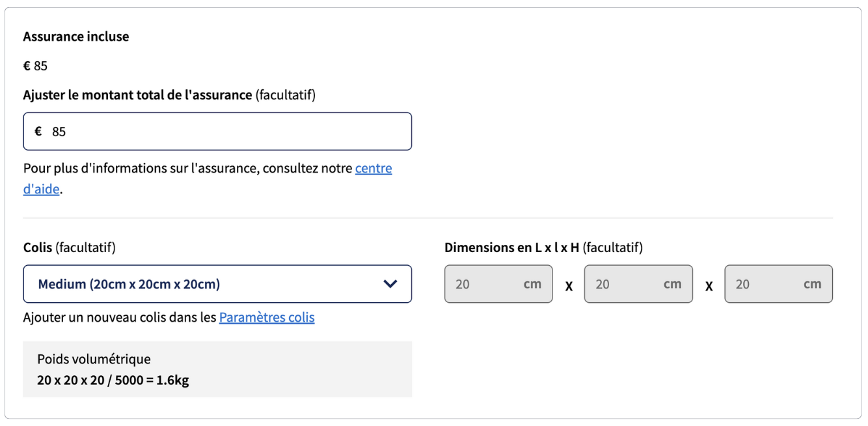Open the Colis dropdown showing Medium
868x426 pixels.
(x=217, y=284)
